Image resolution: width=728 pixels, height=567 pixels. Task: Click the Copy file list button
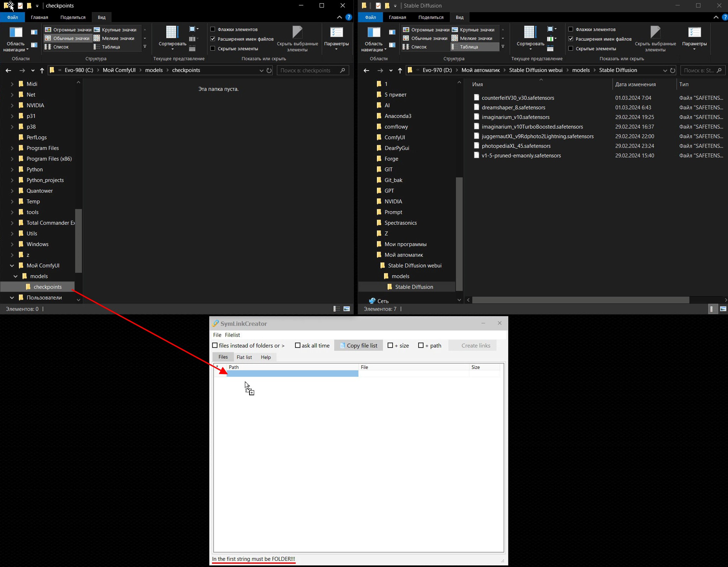pyautogui.click(x=358, y=346)
